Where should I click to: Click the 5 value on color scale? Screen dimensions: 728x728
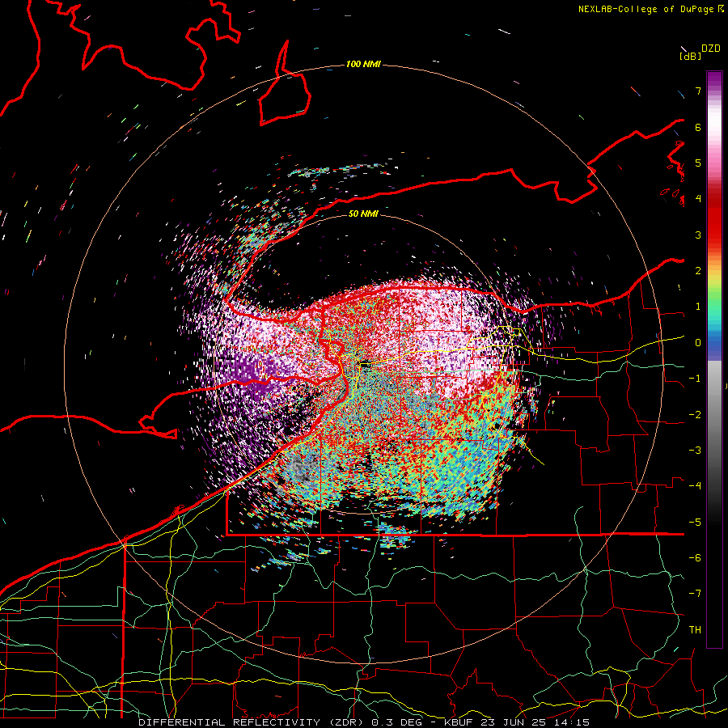[x=698, y=163]
